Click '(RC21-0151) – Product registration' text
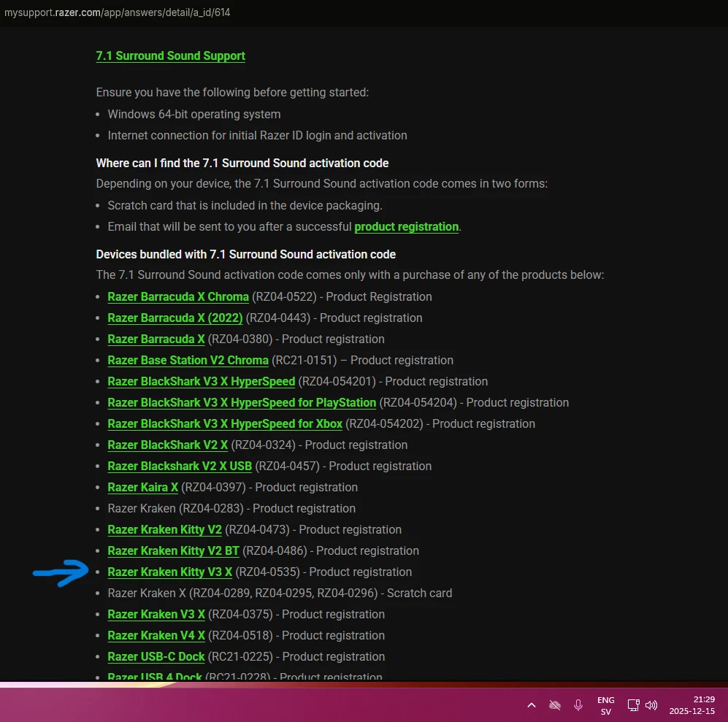 (x=363, y=361)
